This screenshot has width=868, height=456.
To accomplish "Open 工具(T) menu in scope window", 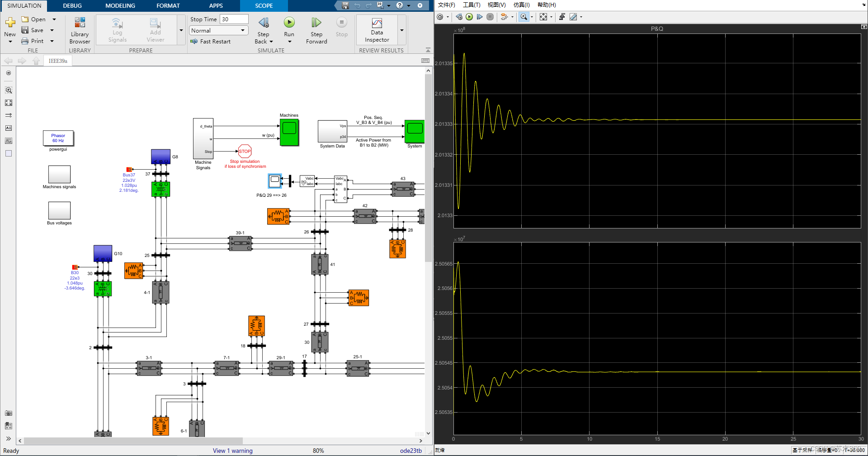I will coord(472,5).
